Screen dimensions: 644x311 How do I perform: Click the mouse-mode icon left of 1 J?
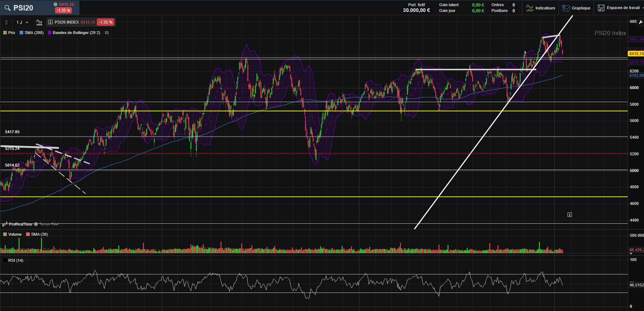(6, 22)
